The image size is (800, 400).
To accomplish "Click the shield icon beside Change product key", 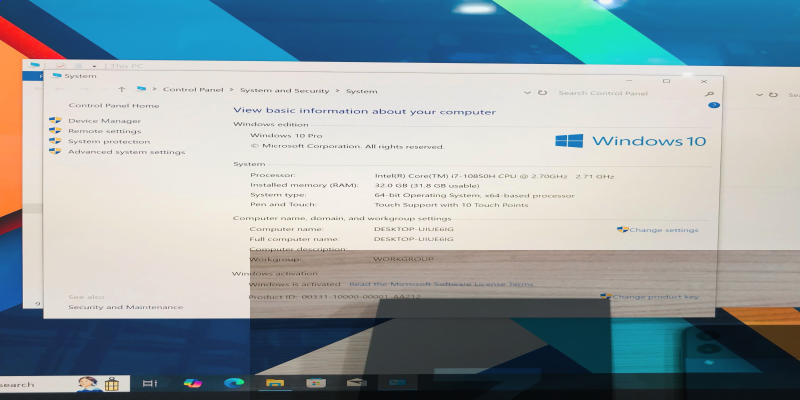I will (606, 296).
